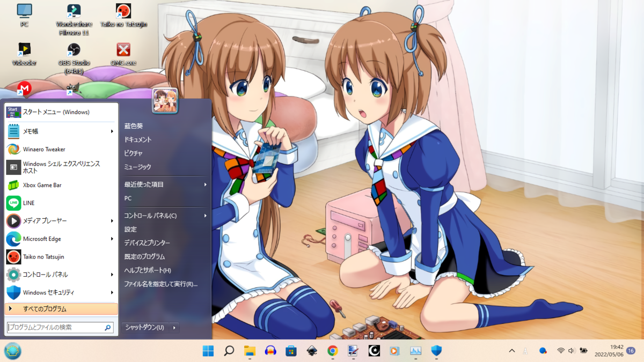Viewport: 644px width, 362px height.
Task: Launch Xbox Game Bar
Action: point(61,185)
